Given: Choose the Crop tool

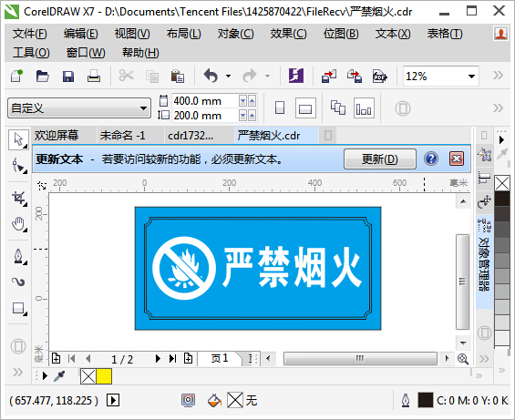Looking at the screenshot, I should coord(19,199).
